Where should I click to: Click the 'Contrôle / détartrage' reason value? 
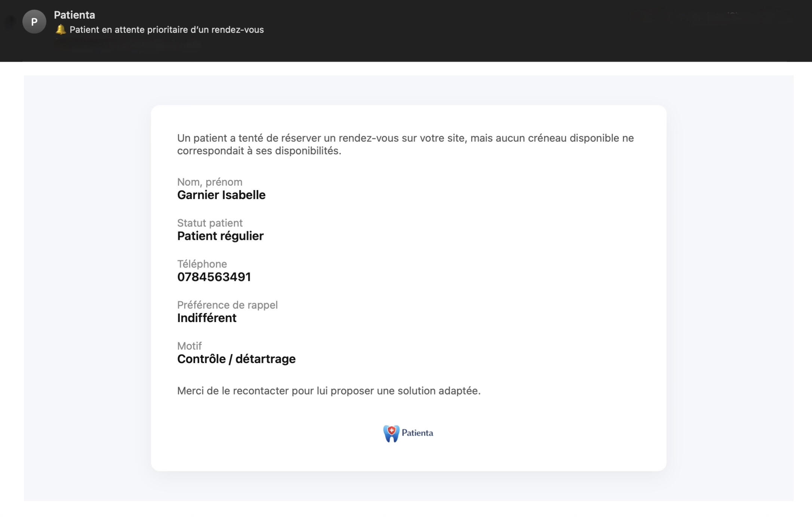pos(236,359)
